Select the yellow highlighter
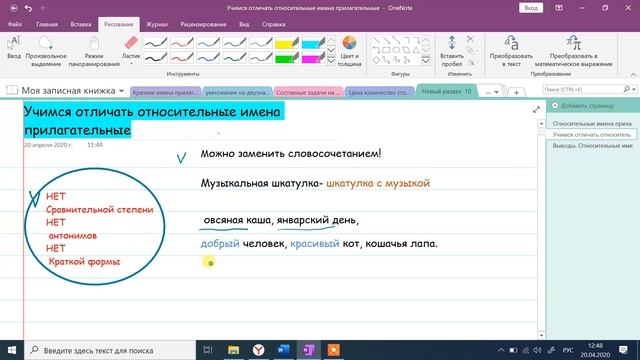Viewport: 640px width, 360px height. 287,42
